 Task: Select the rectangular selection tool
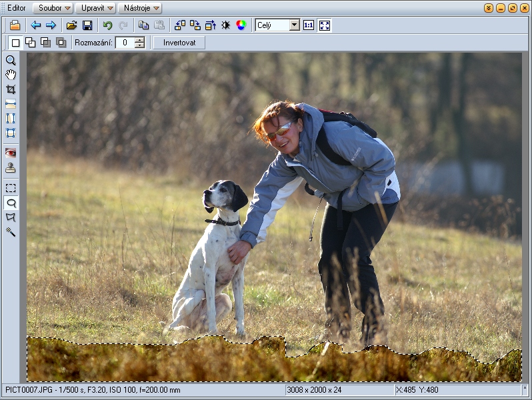click(11, 188)
